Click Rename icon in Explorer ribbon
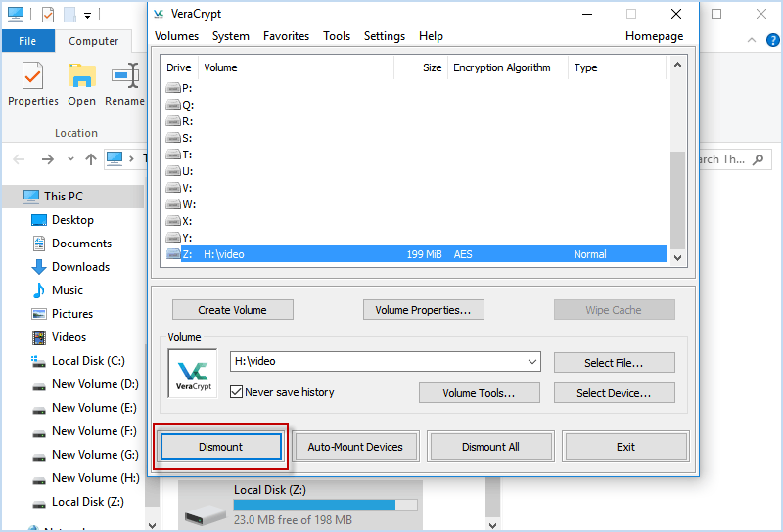 (x=125, y=76)
